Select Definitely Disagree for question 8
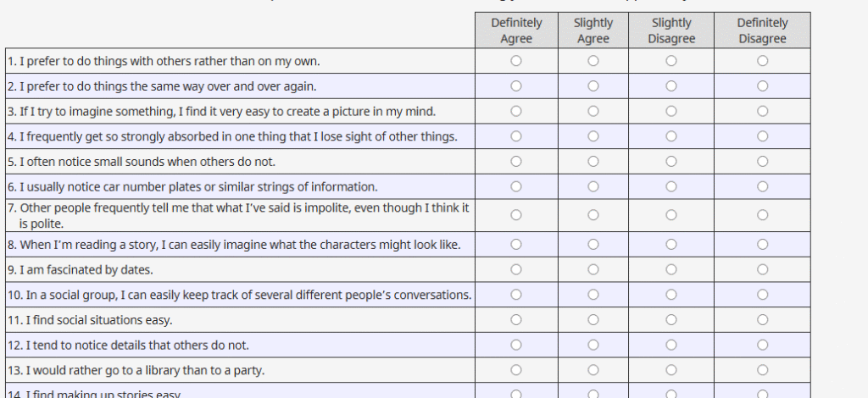 pyautogui.click(x=762, y=245)
